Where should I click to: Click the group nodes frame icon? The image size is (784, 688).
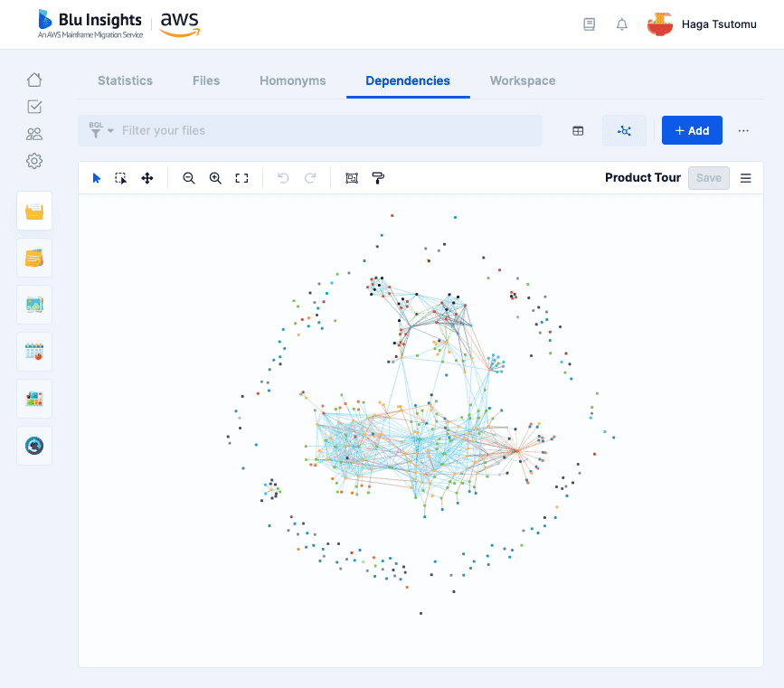pos(352,178)
